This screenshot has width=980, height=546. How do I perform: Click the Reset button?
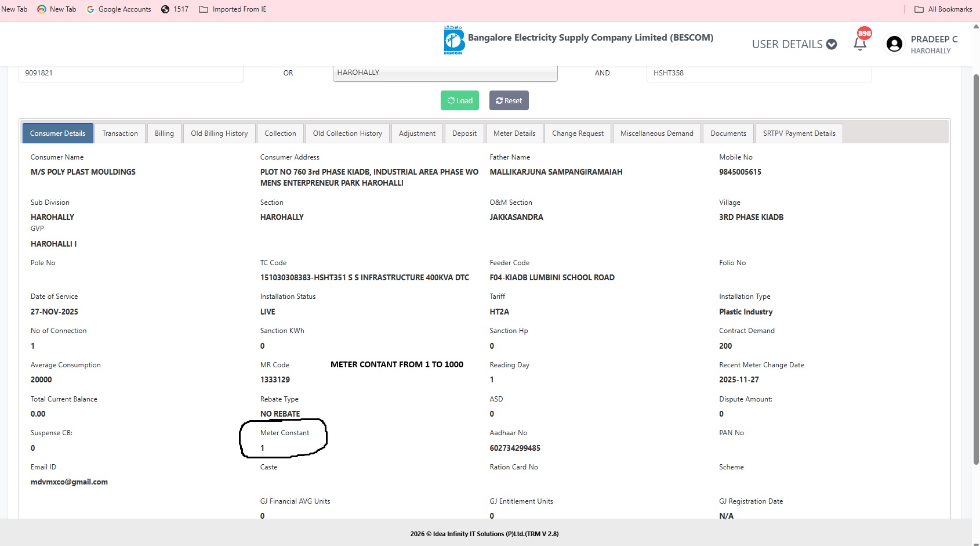509,100
